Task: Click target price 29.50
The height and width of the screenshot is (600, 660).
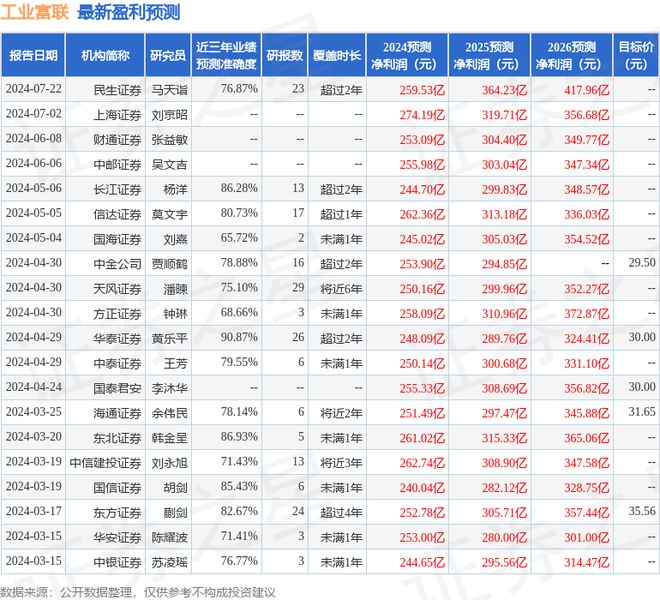Action: pos(642,263)
